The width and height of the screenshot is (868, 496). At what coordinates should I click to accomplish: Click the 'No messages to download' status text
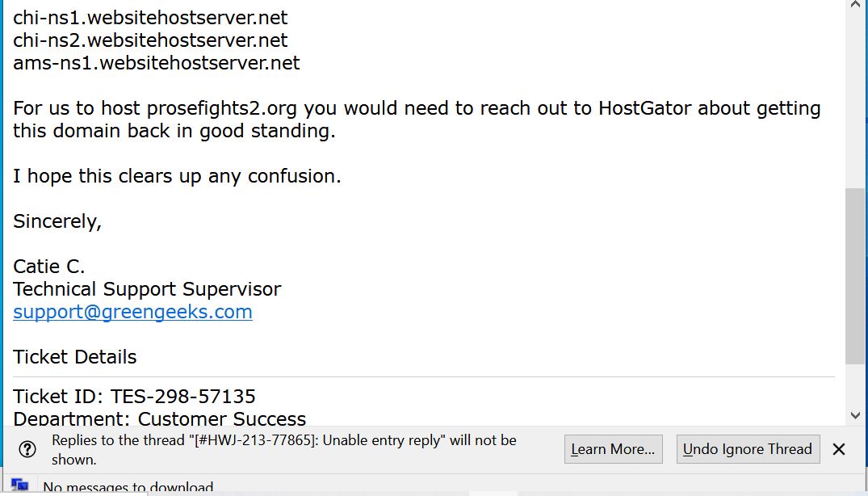click(x=128, y=487)
